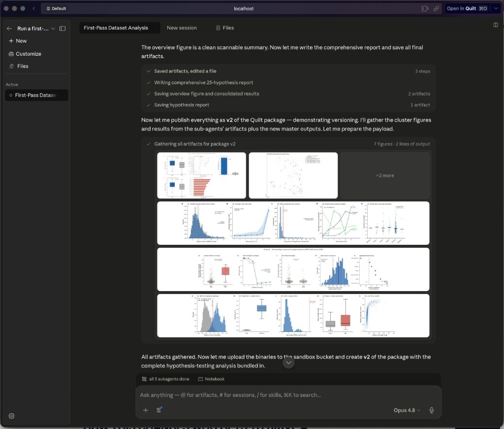The width and height of the screenshot is (504, 429).
Task: Expand the Open in Quilt dropdown arrow
Action: [496, 8]
